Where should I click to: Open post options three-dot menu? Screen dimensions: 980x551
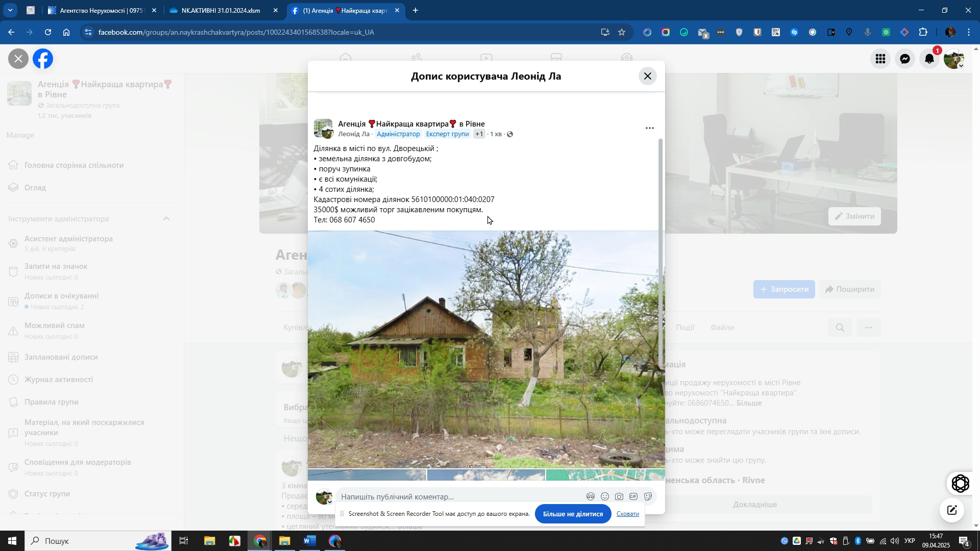(649, 129)
